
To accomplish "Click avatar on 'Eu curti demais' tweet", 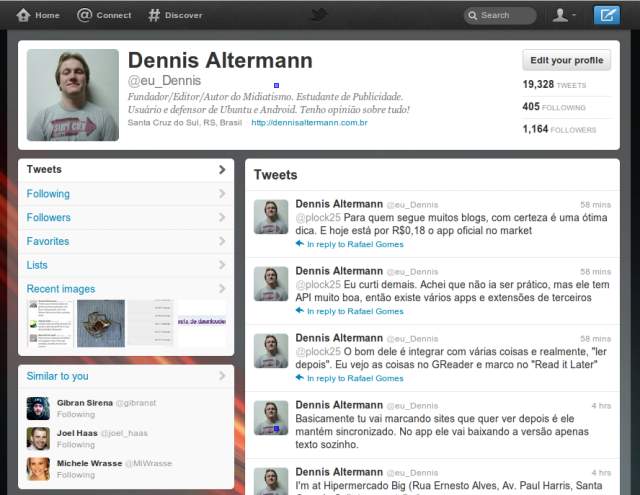I will [x=271, y=284].
